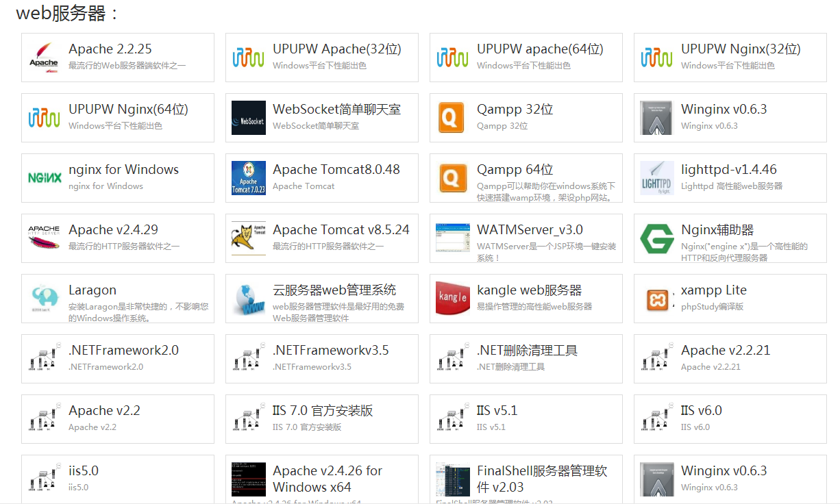Click the green NGINX logo icon
This screenshot has width=840, height=504.
tap(44, 178)
